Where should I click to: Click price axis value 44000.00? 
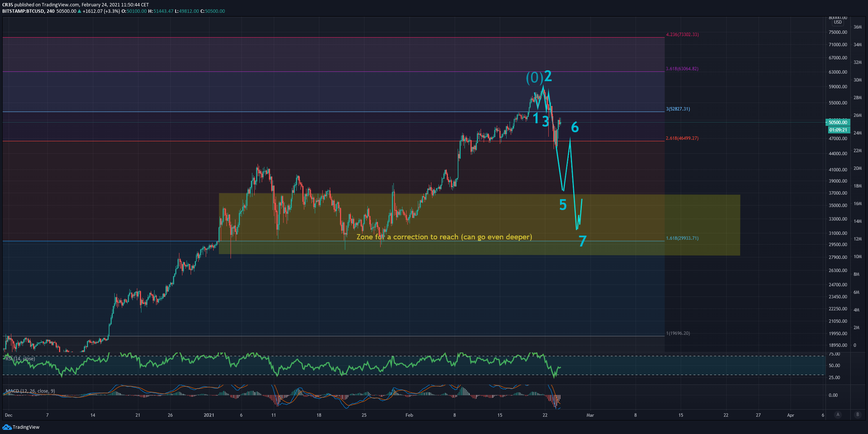[x=838, y=154]
